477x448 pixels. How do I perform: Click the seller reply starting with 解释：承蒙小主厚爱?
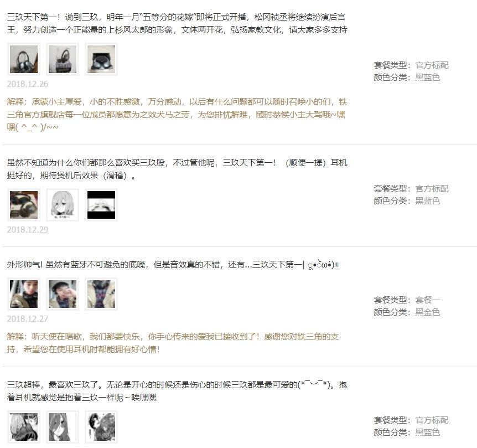point(177,115)
